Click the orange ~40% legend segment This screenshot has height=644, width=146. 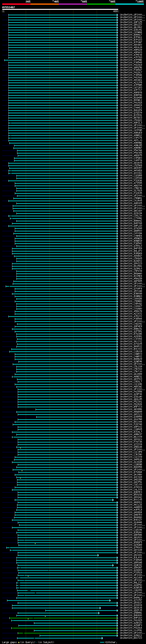tap(45, 4)
